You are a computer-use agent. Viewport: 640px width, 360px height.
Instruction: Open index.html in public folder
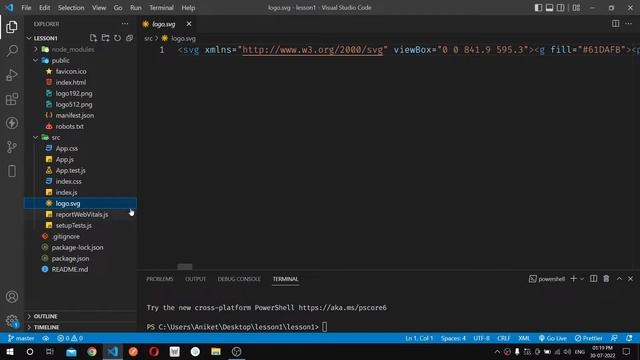click(x=71, y=82)
